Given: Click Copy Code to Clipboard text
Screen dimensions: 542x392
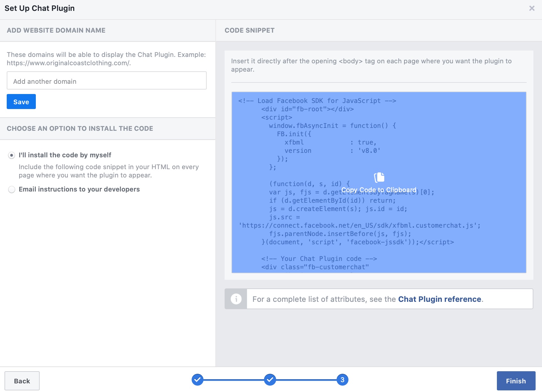Looking at the screenshot, I should (379, 190).
